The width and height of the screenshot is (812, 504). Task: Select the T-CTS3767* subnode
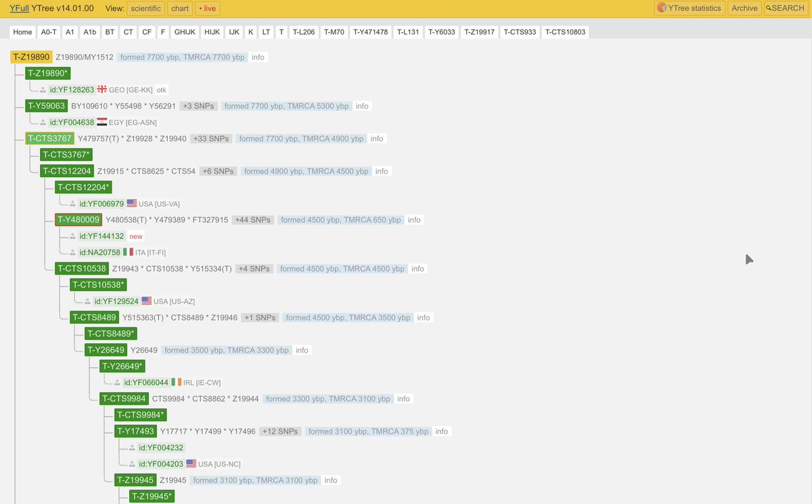point(66,154)
